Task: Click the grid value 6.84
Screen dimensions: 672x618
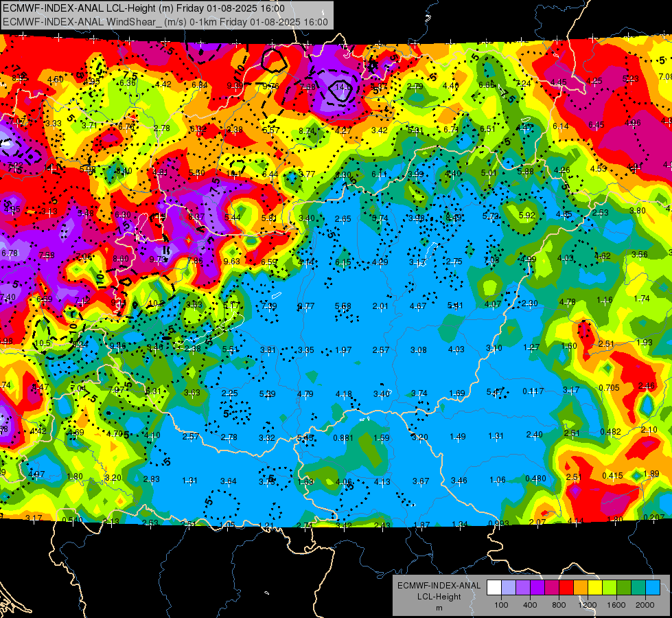Action: 200,85
